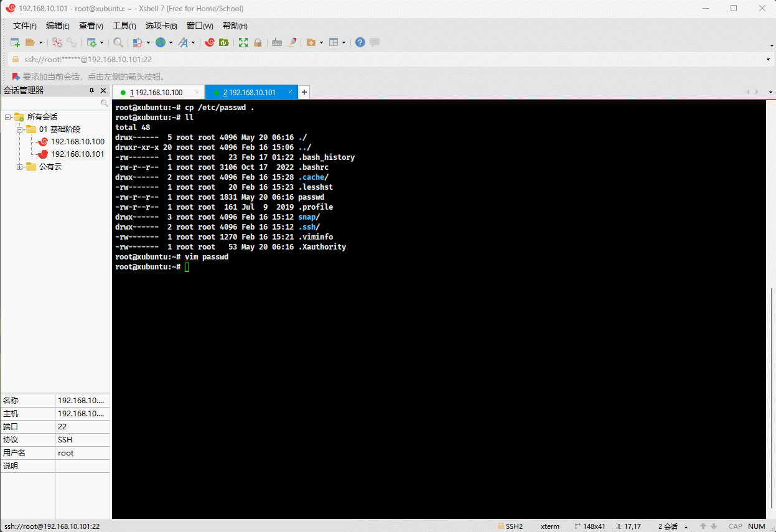Screen dimensions: 776x532
Task: Click the highlighter pen toolbar icon
Action: [291, 42]
